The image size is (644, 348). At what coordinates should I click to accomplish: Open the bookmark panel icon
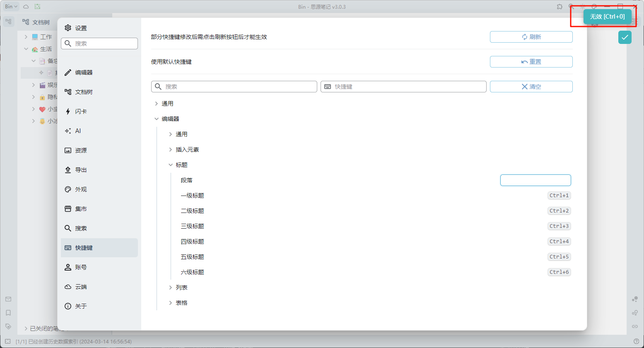click(8, 313)
